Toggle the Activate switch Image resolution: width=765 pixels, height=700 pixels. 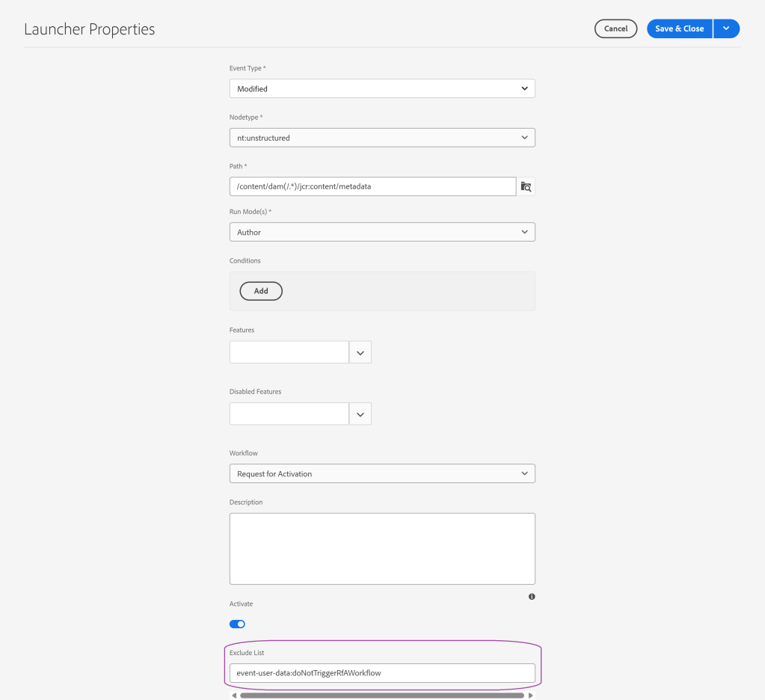pos(237,624)
